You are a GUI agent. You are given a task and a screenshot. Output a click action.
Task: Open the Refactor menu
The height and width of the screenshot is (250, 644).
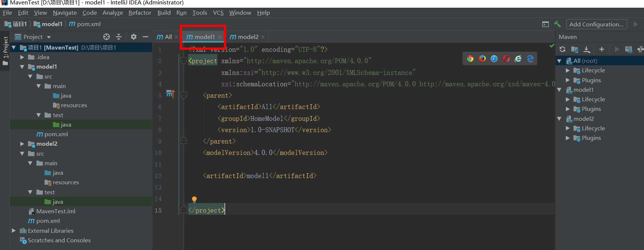click(x=140, y=12)
